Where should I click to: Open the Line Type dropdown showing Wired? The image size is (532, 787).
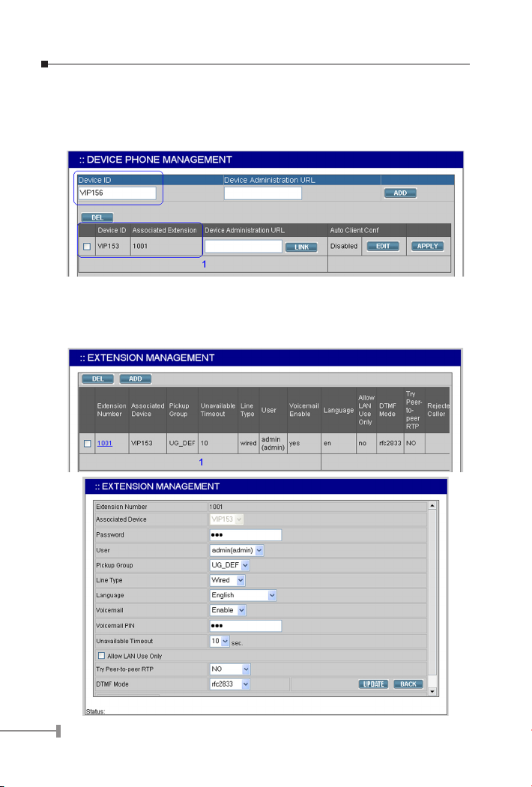[x=227, y=580]
